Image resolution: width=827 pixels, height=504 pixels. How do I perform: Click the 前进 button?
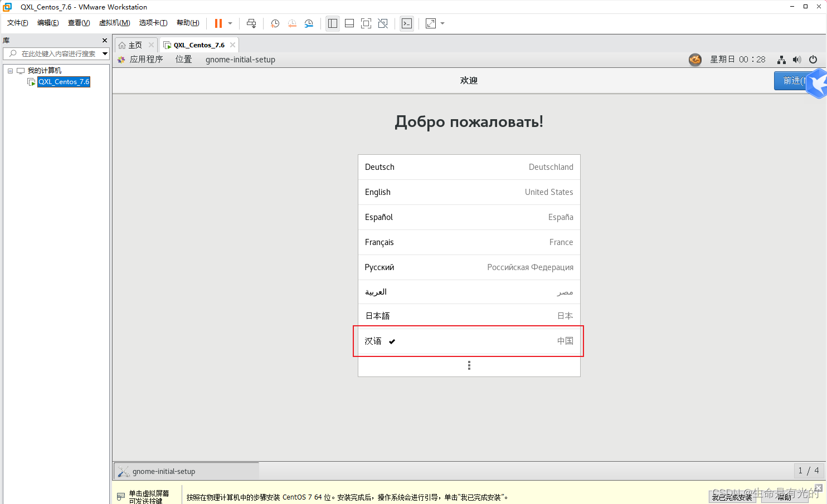(792, 81)
